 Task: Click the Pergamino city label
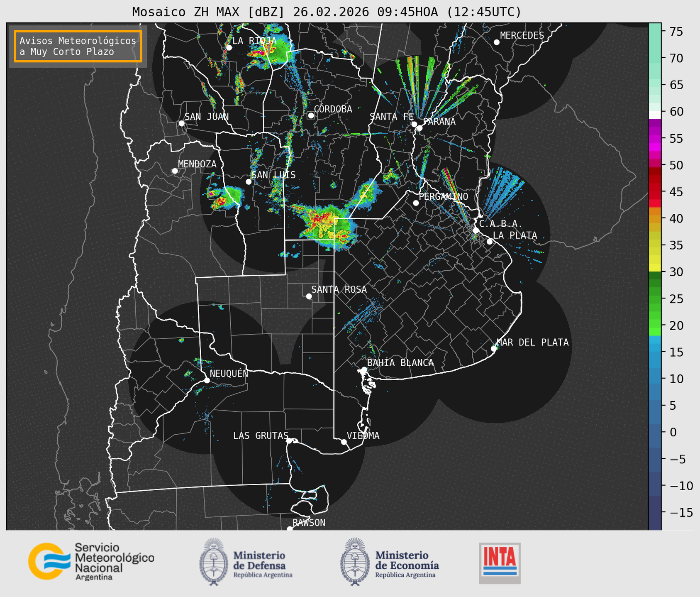point(443,196)
